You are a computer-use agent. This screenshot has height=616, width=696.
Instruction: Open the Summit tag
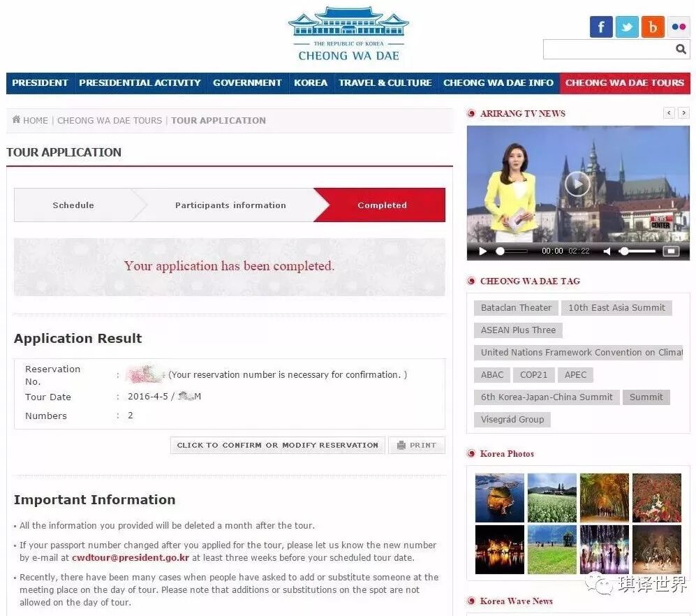tap(646, 397)
